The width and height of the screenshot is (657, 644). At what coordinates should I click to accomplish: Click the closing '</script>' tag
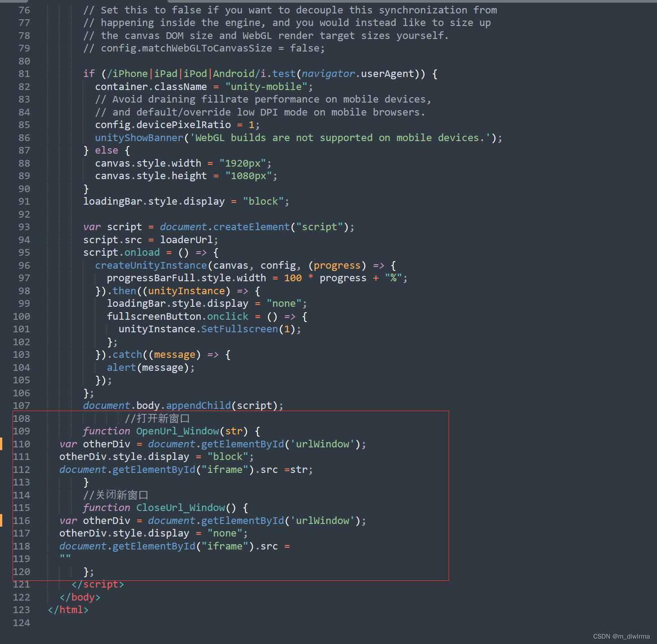[x=98, y=584]
